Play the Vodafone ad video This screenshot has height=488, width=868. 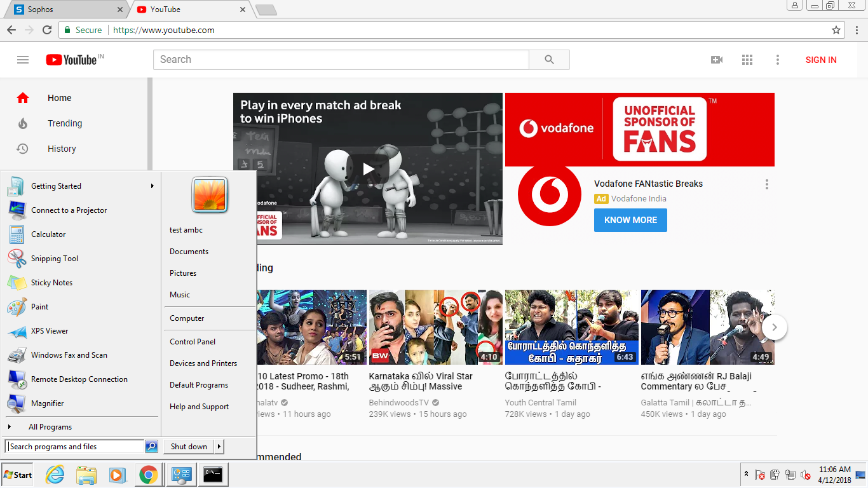click(x=368, y=169)
